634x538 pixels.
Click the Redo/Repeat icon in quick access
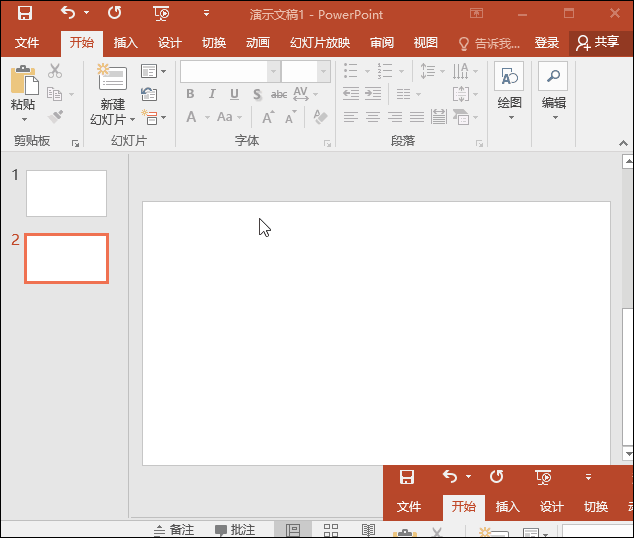click(x=115, y=14)
